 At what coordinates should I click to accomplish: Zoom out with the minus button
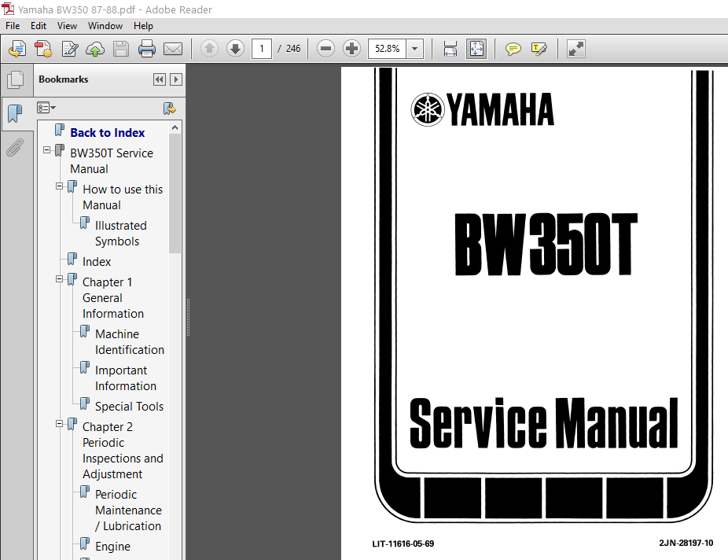pos(326,48)
